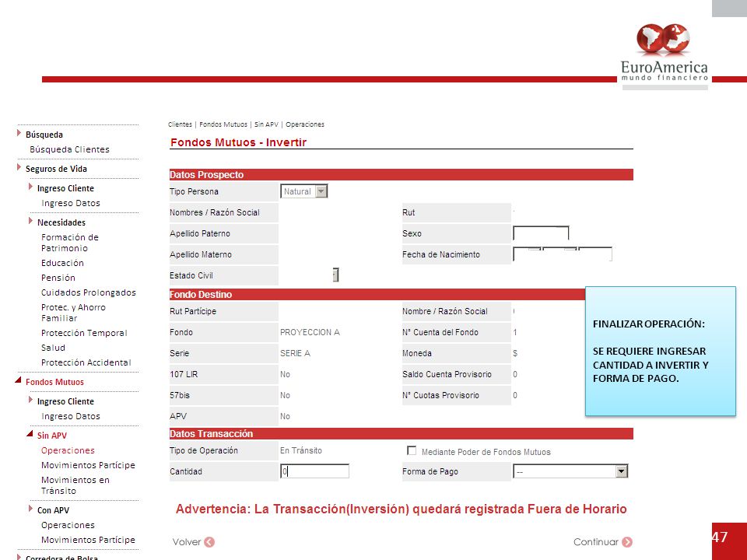Expand the Seguros de Vida section triangle

[x=19, y=167]
